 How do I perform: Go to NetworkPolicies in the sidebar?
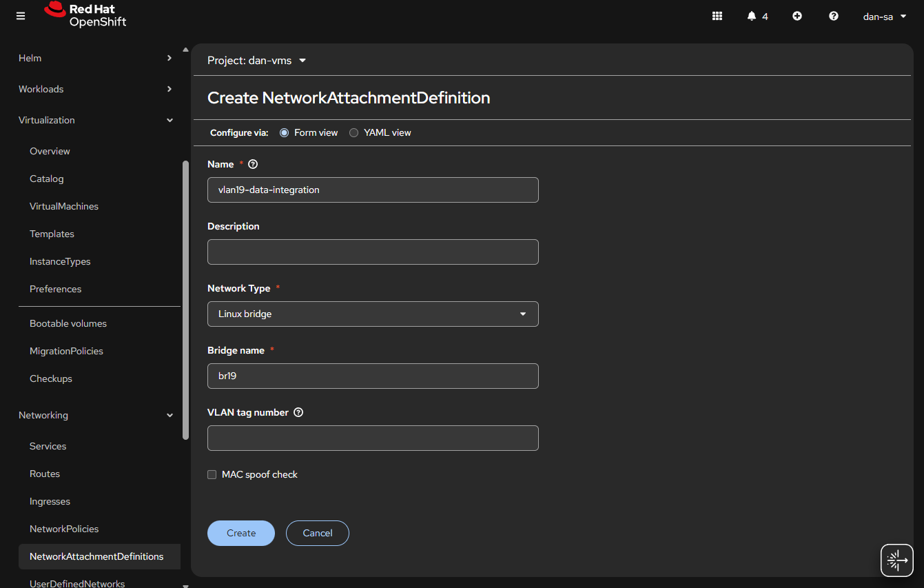tap(64, 529)
